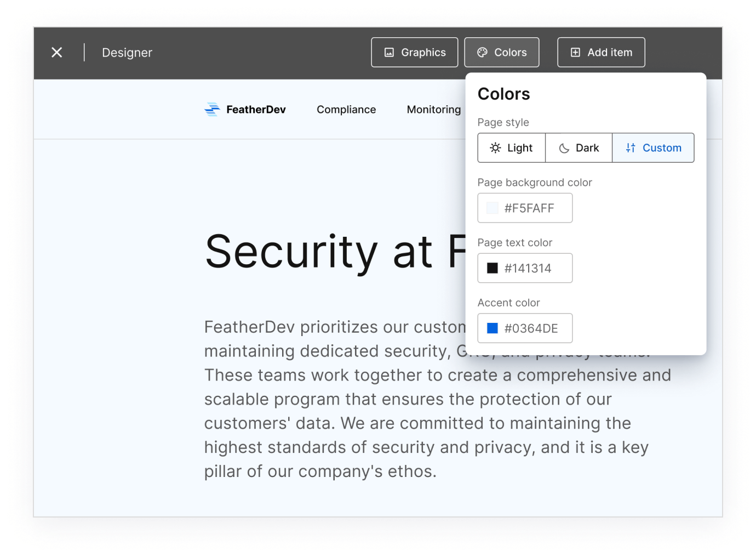Close the Designer with the X icon

click(x=57, y=53)
